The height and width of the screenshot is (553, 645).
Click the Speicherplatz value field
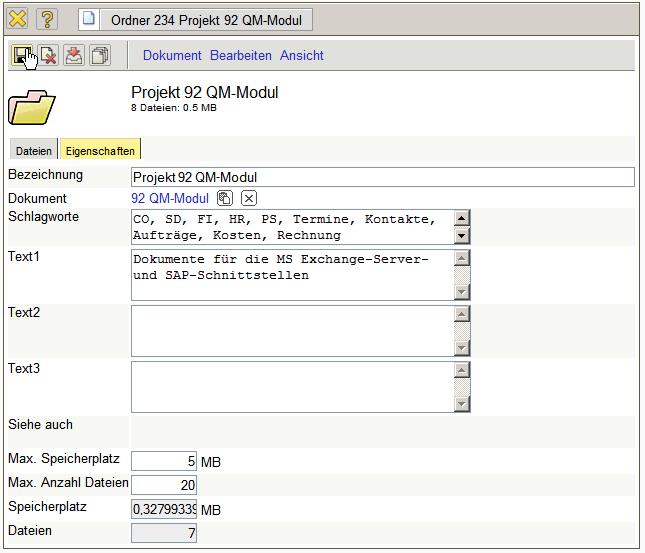coord(164,509)
